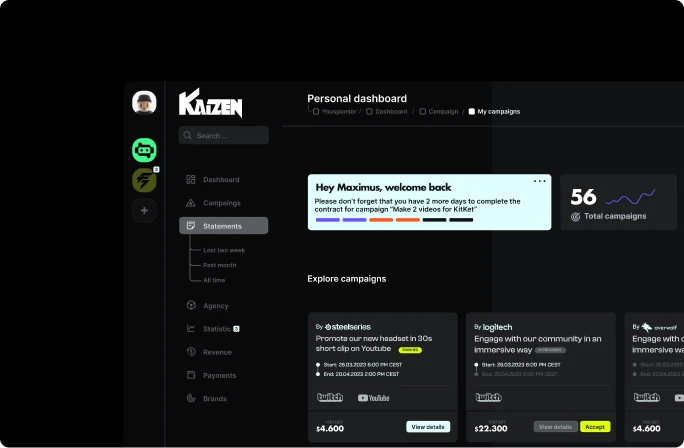Viewport: 684px width, 448px height.
Task: Open All time statements
Action: point(214,280)
